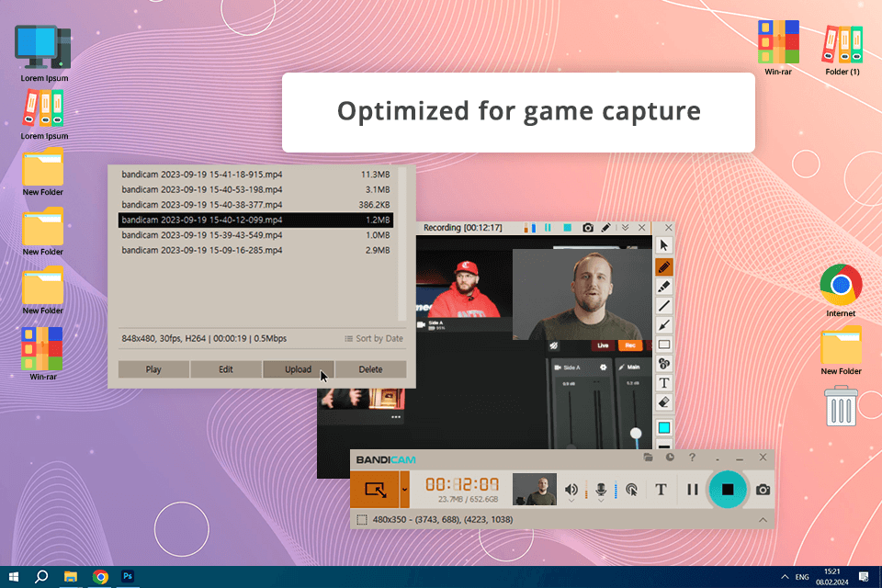Toggle the microphone icon in Bandicam
Screen dimensions: 882x588
[x=601, y=489]
